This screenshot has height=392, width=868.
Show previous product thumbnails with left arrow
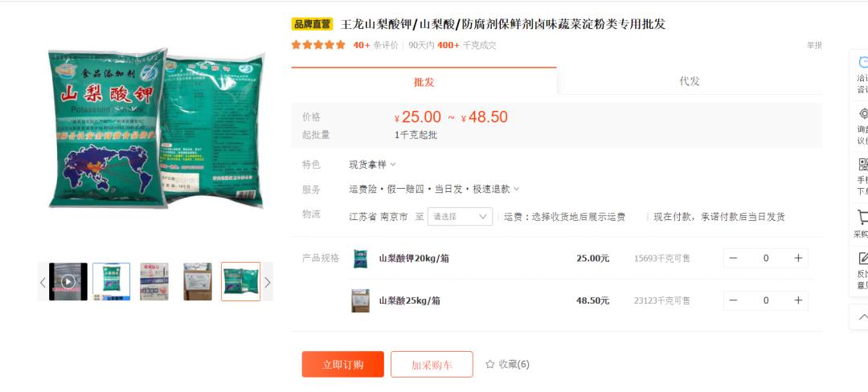coord(43,283)
